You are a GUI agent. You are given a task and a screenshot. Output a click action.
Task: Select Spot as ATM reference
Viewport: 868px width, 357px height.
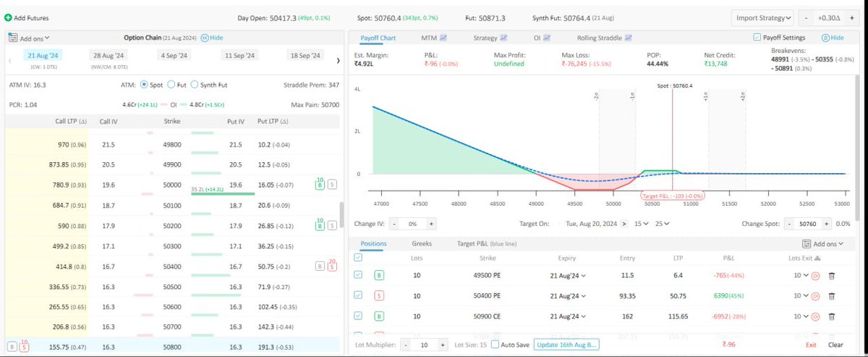144,85
